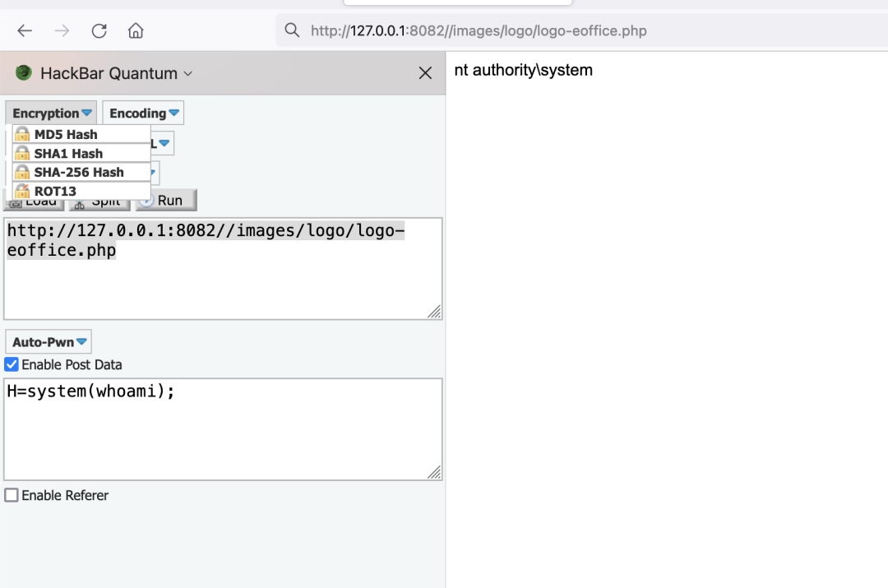The width and height of the screenshot is (888, 588).
Task: Close the HackBar Quantum sidebar
Action: [425, 73]
